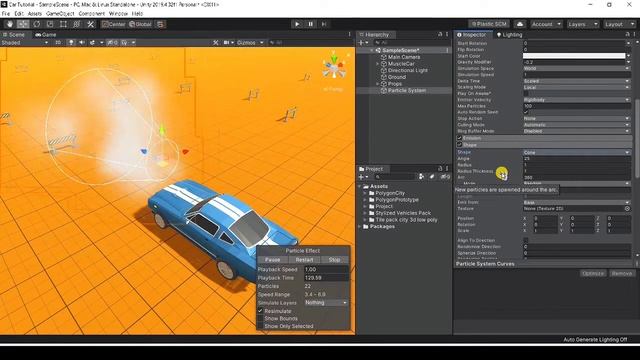Click Inspector panel lock icon
640x360 pixels.
(629, 35)
